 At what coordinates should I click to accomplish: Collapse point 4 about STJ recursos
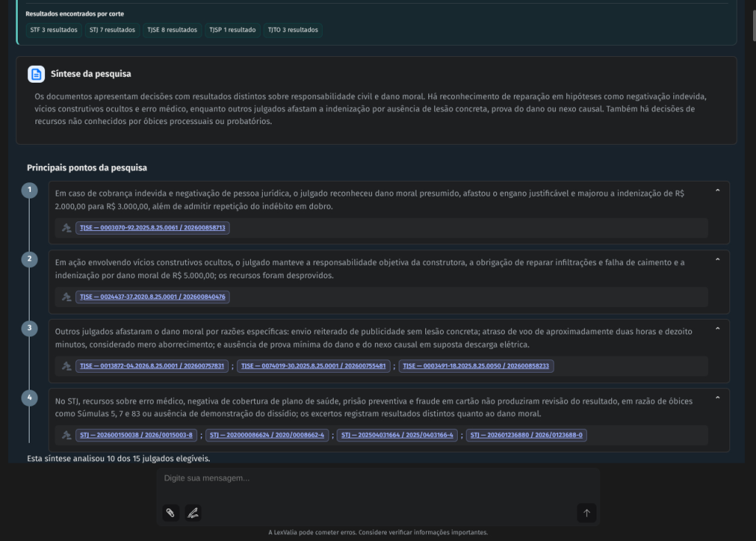tap(718, 398)
